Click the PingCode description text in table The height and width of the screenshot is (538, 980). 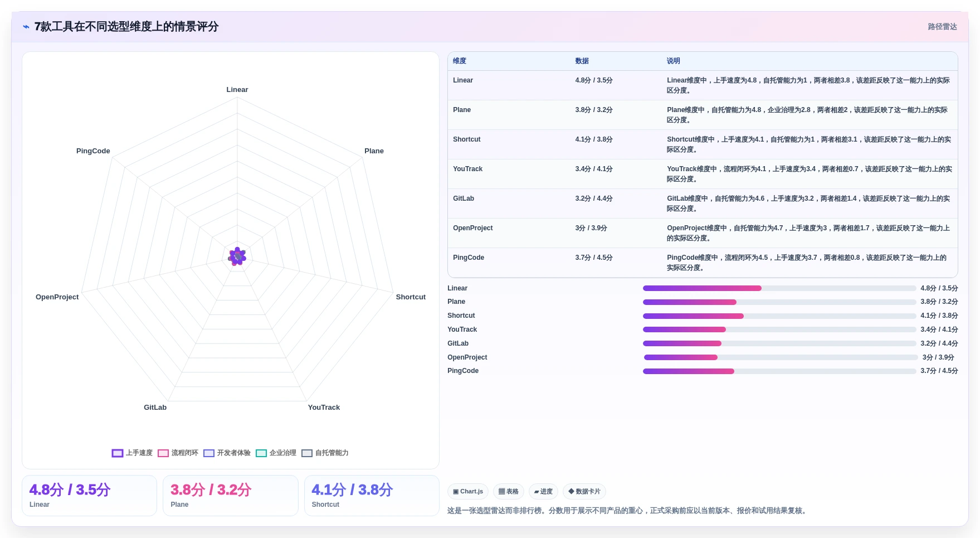pos(807,263)
